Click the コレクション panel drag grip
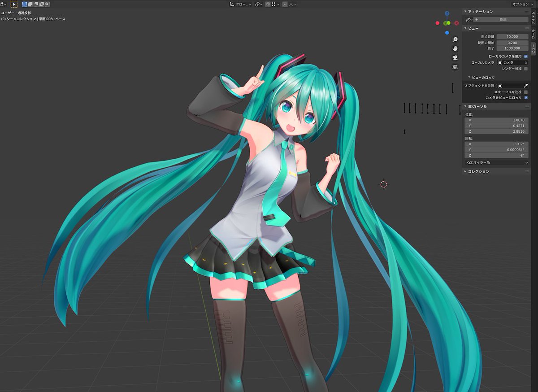This screenshot has width=538, height=392. (x=526, y=171)
